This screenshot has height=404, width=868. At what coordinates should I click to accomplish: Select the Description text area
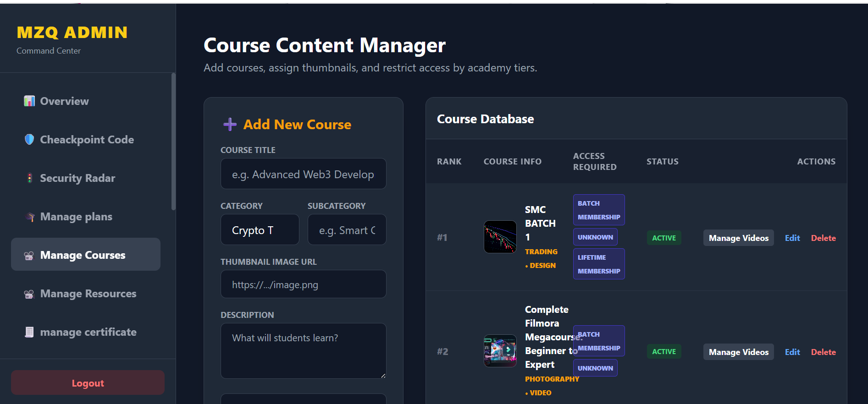tap(303, 350)
